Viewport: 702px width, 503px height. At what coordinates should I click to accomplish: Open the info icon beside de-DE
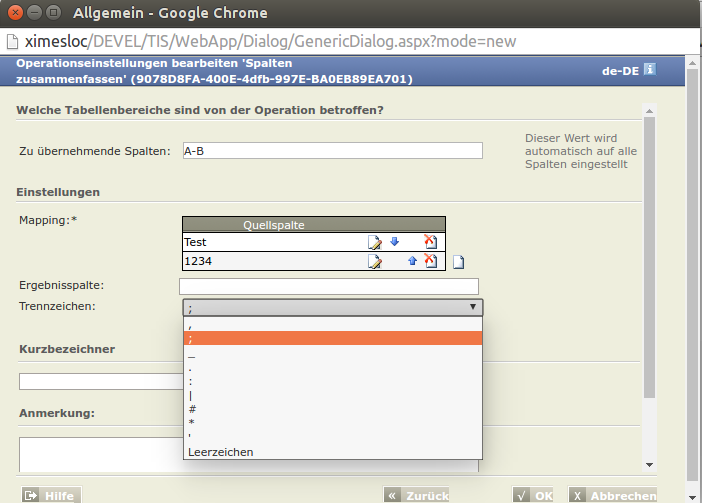pos(650,69)
